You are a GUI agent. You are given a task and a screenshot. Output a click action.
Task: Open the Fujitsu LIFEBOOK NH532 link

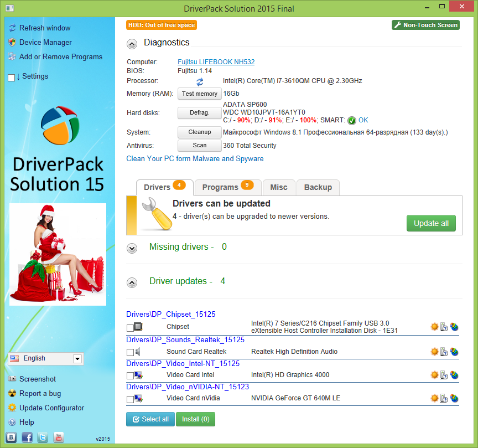[216, 62]
